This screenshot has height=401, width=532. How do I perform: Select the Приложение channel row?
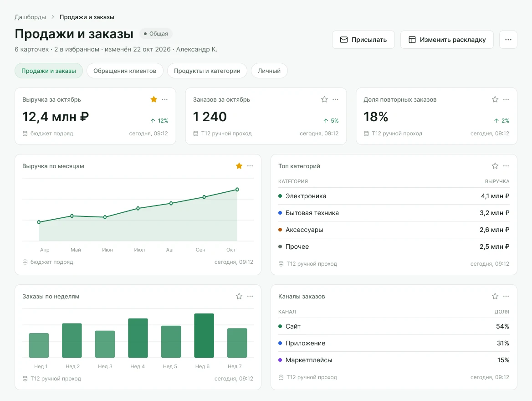coord(394,343)
